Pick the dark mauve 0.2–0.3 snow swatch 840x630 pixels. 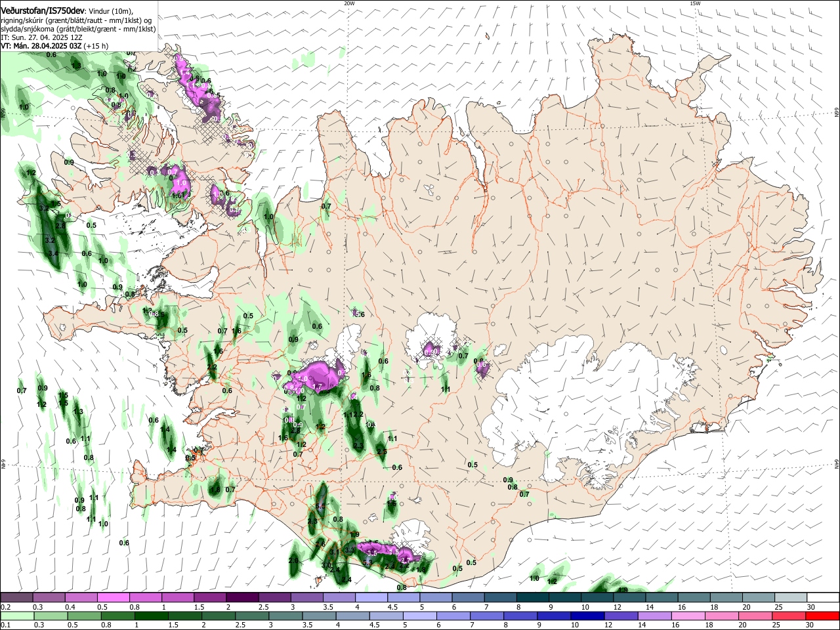pyautogui.click(x=17, y=598)
